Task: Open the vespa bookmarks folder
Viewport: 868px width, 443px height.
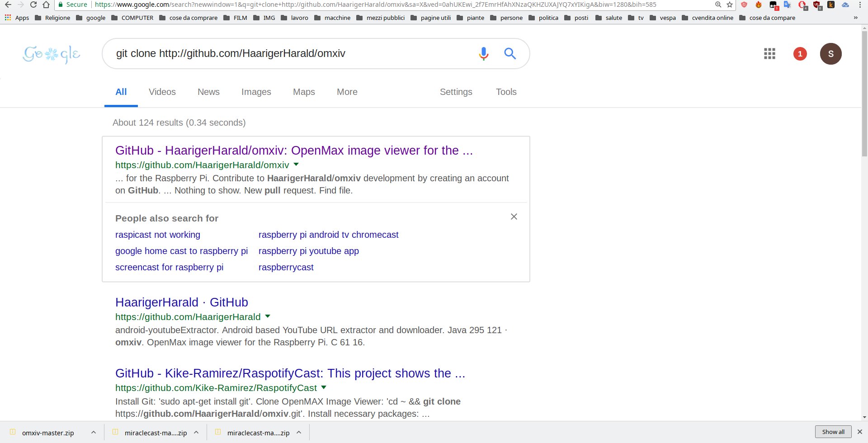Action: pos(662,18)
